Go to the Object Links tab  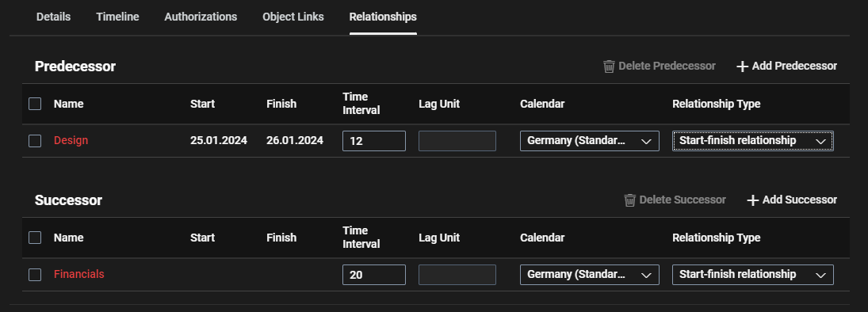(293, 17)
